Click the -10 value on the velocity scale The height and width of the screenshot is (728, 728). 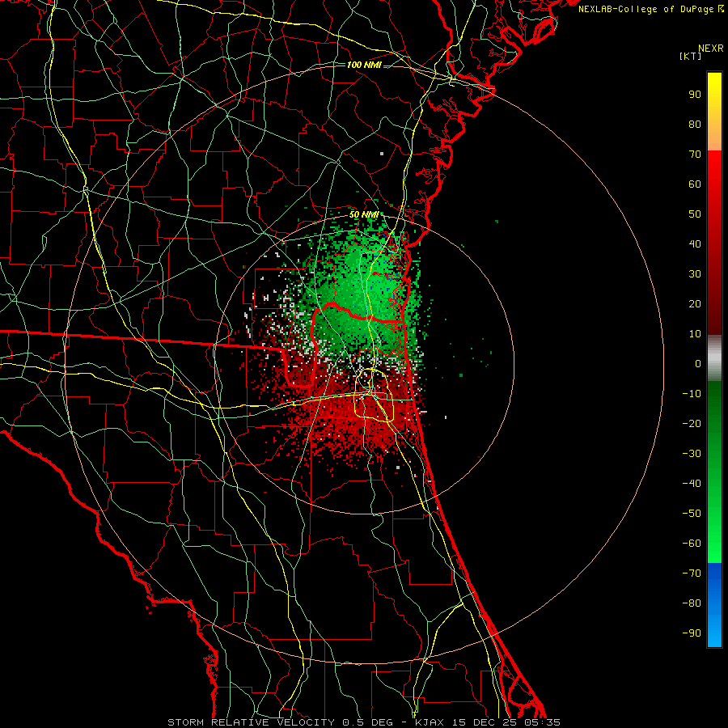click(692, 394)
